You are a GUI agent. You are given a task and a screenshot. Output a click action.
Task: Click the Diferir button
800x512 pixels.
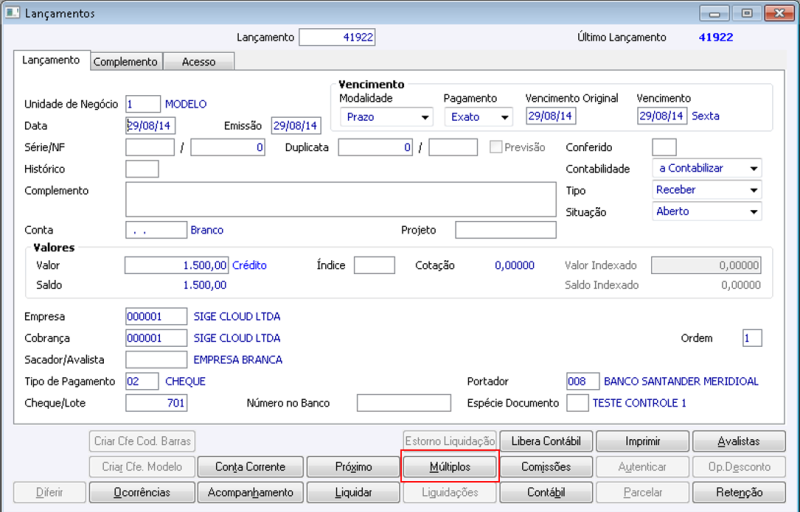tap(49, 492)
